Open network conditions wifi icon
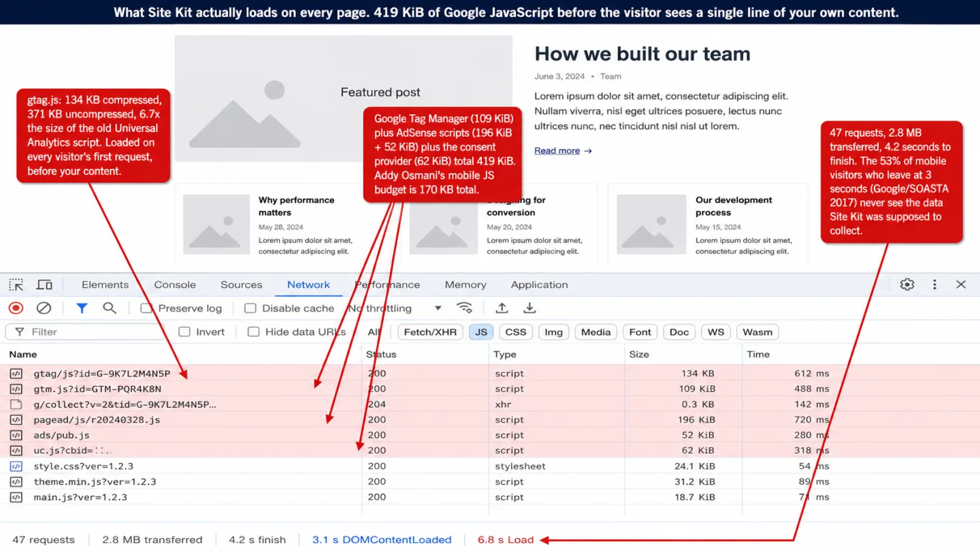Screen dimensions: 980x552 465,308
